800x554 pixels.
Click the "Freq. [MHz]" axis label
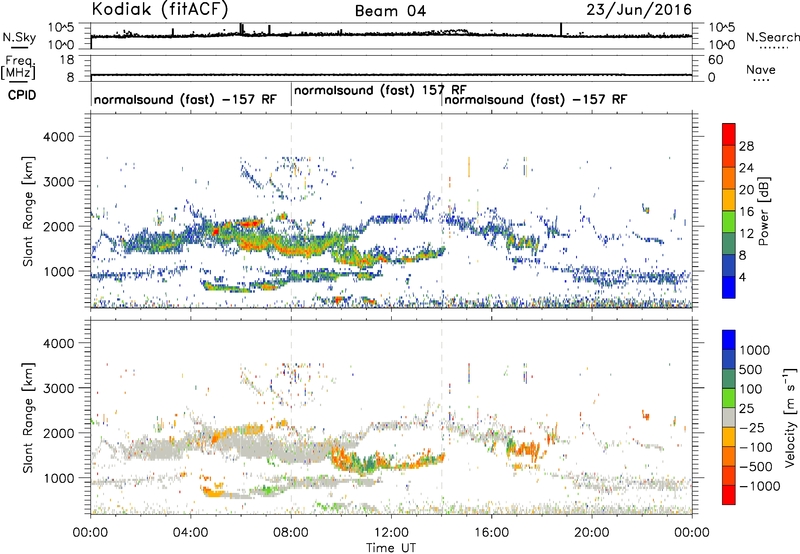point(18,67)
